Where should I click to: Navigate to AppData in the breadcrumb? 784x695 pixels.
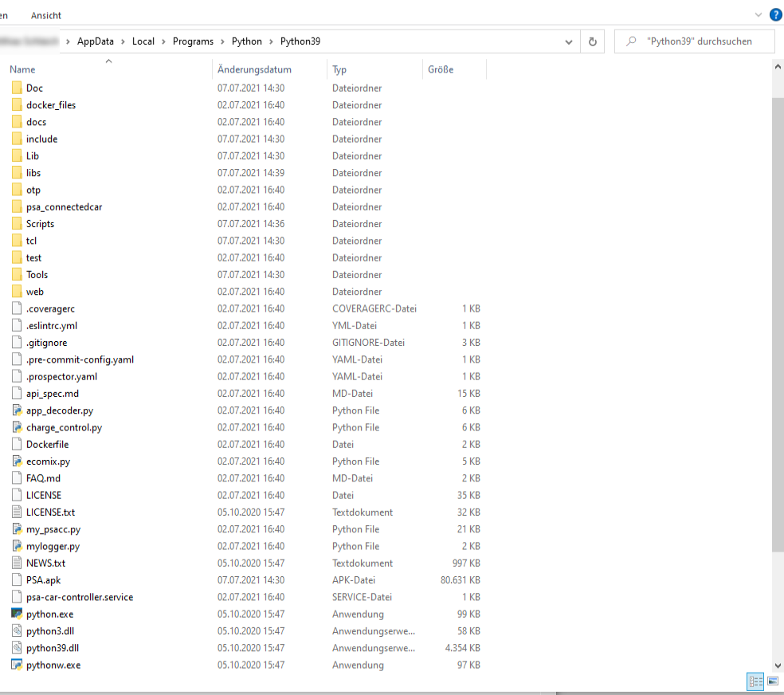coord(95,41)
